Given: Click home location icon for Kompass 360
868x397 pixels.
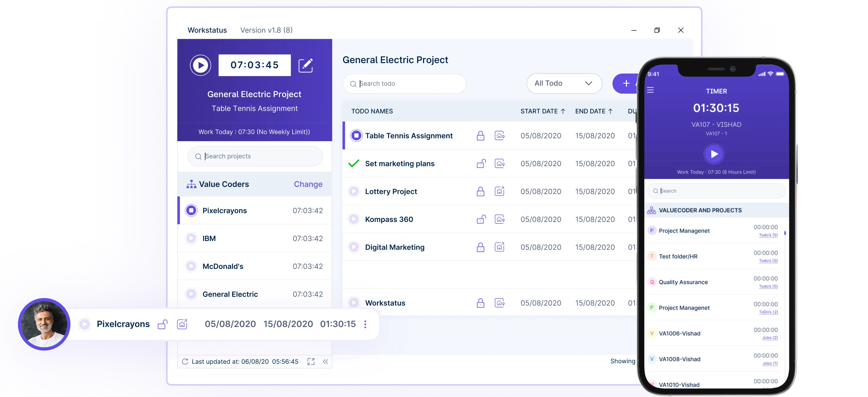Looking at the screenshot, I should click(499, 219).
